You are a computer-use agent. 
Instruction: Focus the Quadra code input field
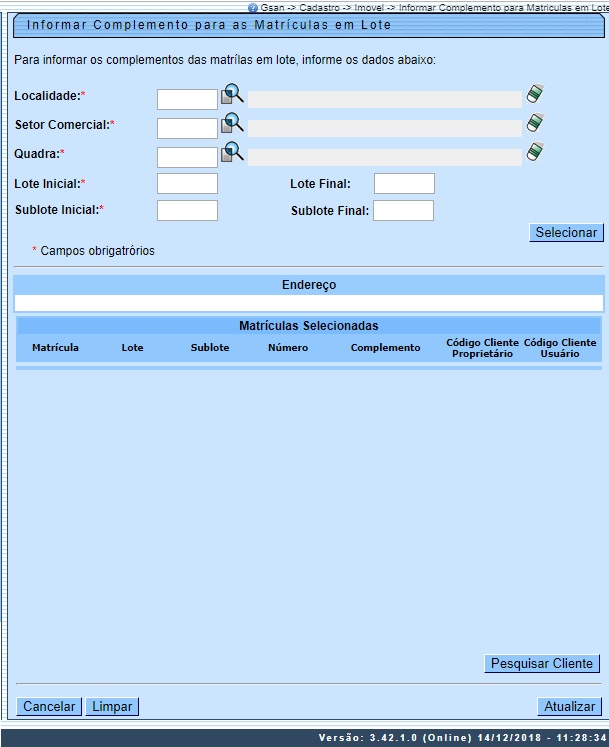pyautogui.click(x=187, y=158)
